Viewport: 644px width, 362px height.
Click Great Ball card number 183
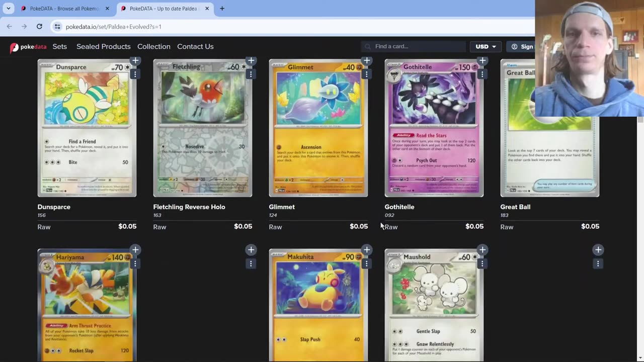click(x=505, y=215)
